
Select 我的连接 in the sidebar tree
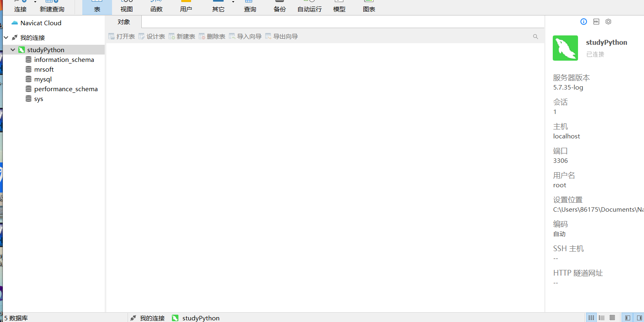tap(33, 38)
